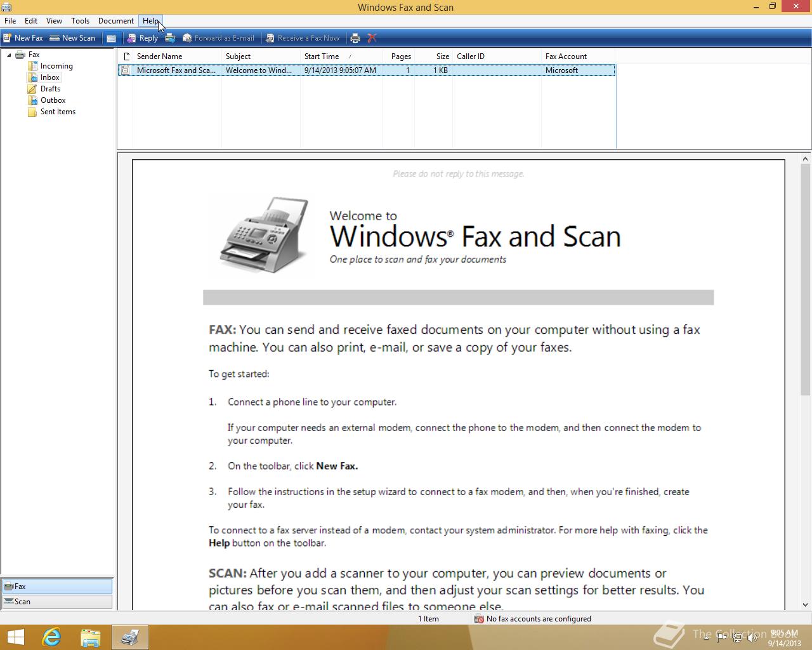Open the Document menu
Screen dimensions: 812x650
coord(115,21)
